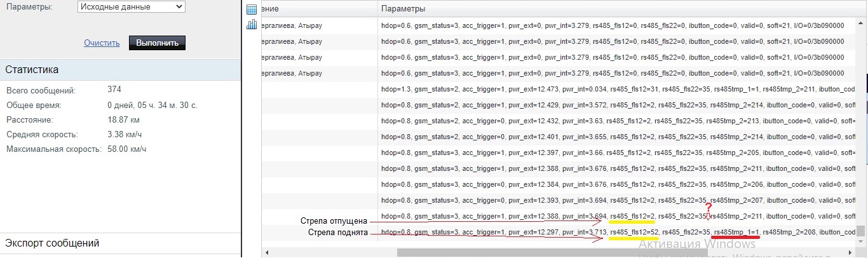This screenshot has width=868, height=258.
Task: Click the Расстояние value 18.87 км
Action: (123, 119)
